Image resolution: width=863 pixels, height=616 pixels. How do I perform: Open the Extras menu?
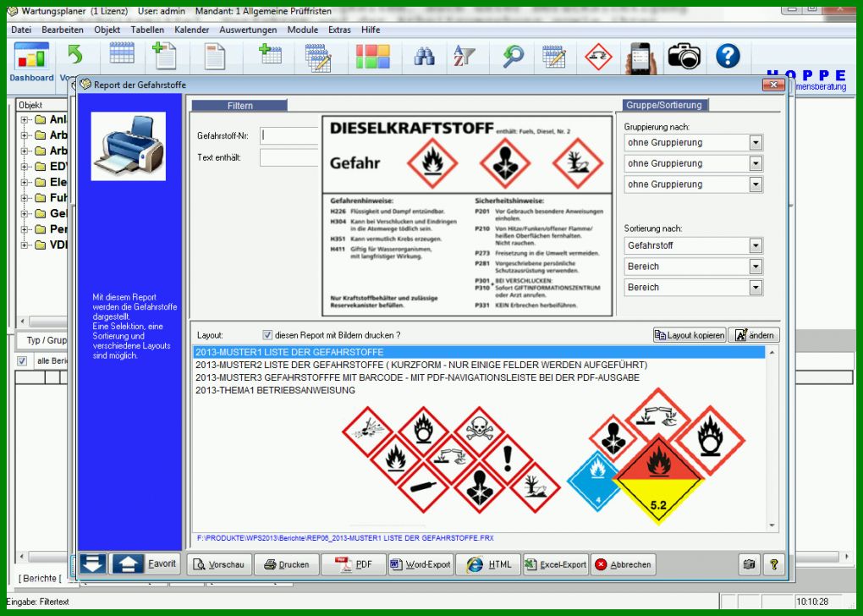[x=339, y=30]
